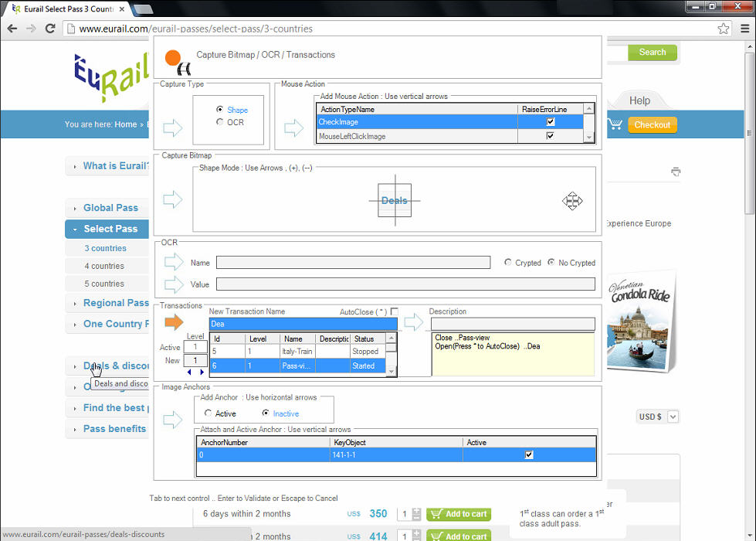Click the OCR Name input field
This screenshot has height=541, width=756.
point(353,262)
